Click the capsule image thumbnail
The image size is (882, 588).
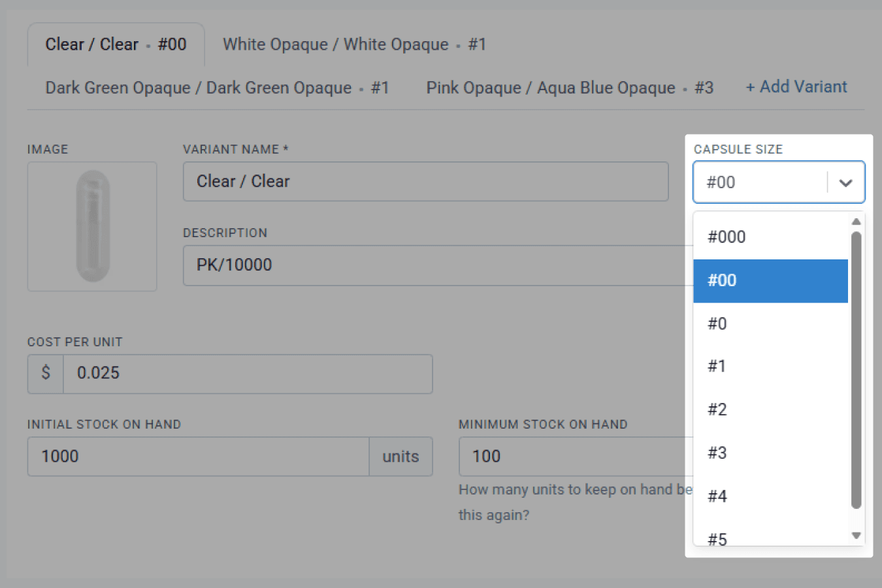92,227
